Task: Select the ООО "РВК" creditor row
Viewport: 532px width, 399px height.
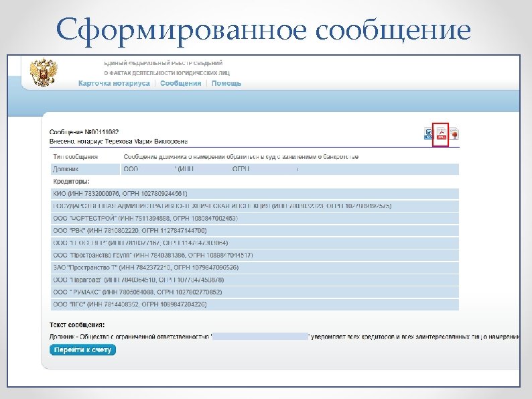Action: point(255,231)
